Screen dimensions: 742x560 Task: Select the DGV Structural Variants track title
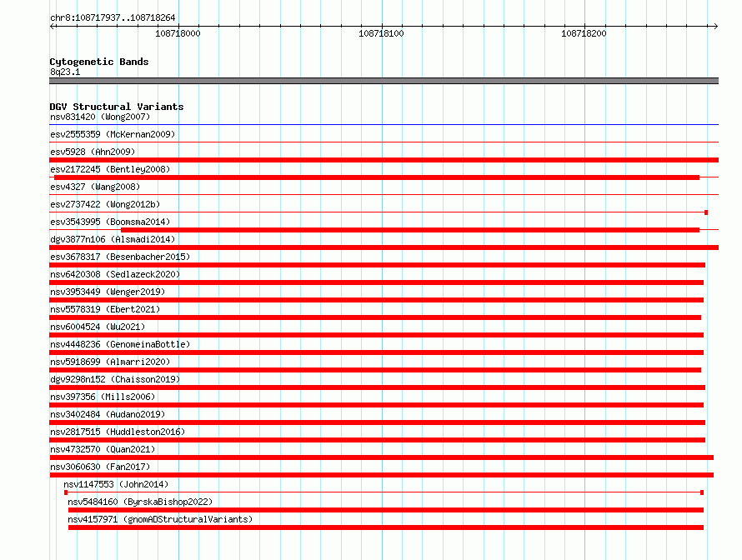[x=117, y=107]
